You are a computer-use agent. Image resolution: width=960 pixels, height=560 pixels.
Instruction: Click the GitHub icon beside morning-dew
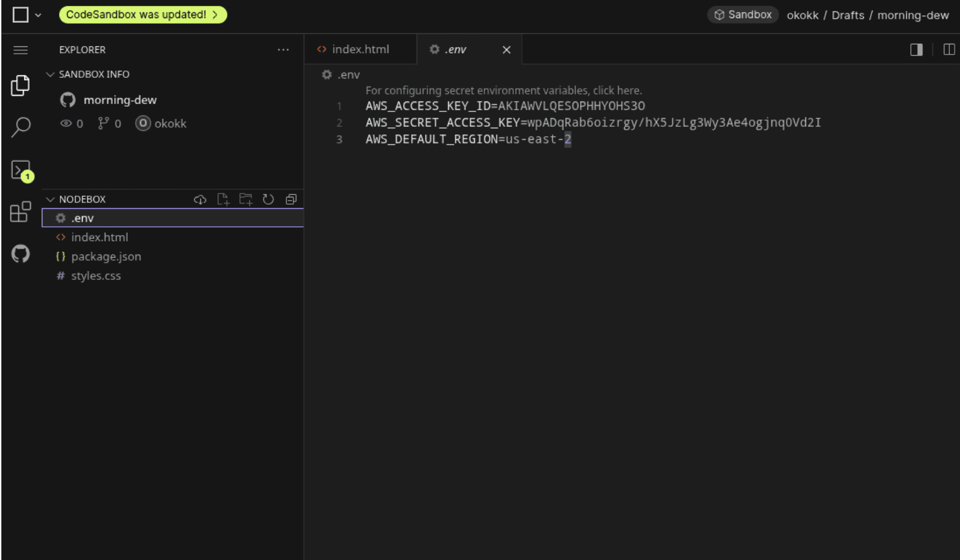(68, 100)
